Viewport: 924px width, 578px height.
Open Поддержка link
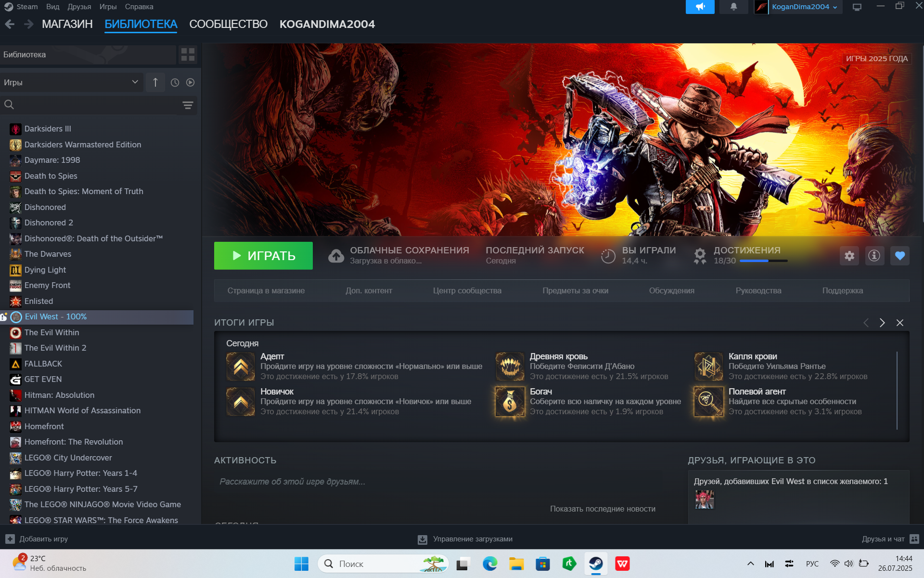point(843,291)
